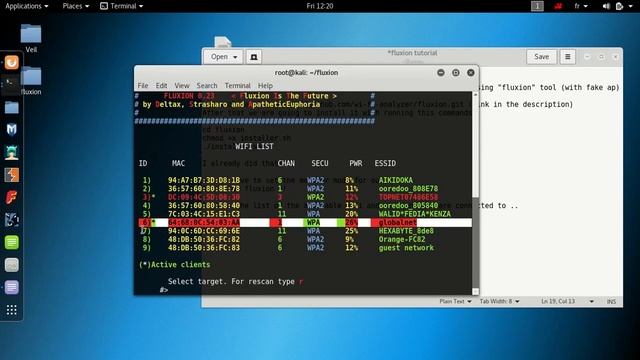
Task: Click the ooredoo_805840 network row
Action: (x=304, y=205)
